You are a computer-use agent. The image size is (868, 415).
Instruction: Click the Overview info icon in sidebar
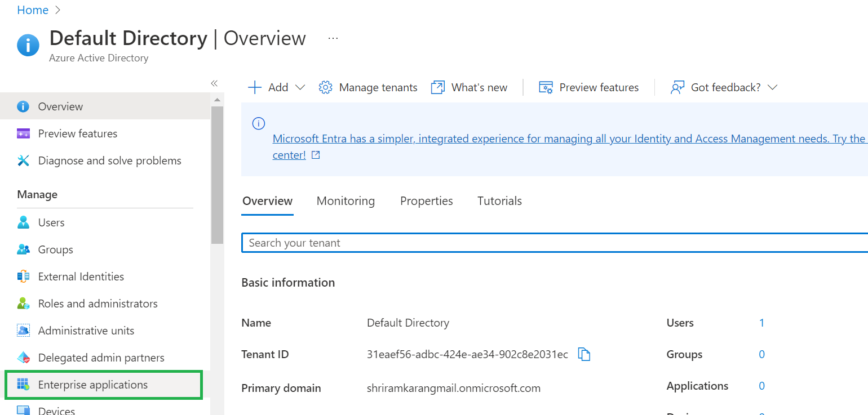point(23,106)
